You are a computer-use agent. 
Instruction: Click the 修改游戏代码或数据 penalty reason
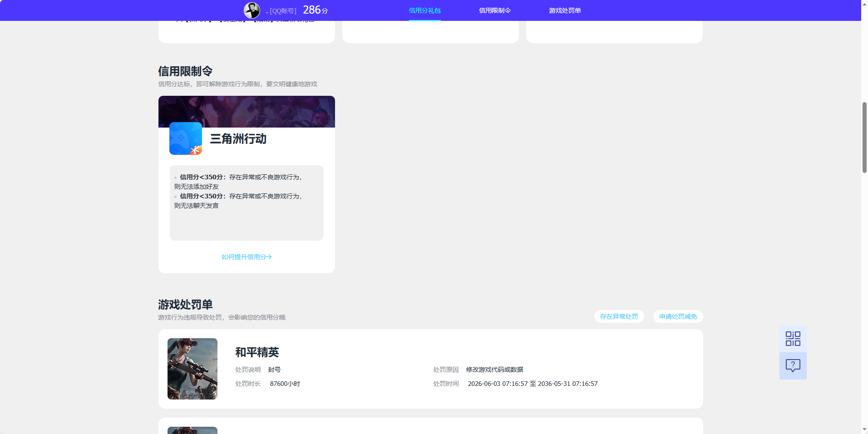494,370
